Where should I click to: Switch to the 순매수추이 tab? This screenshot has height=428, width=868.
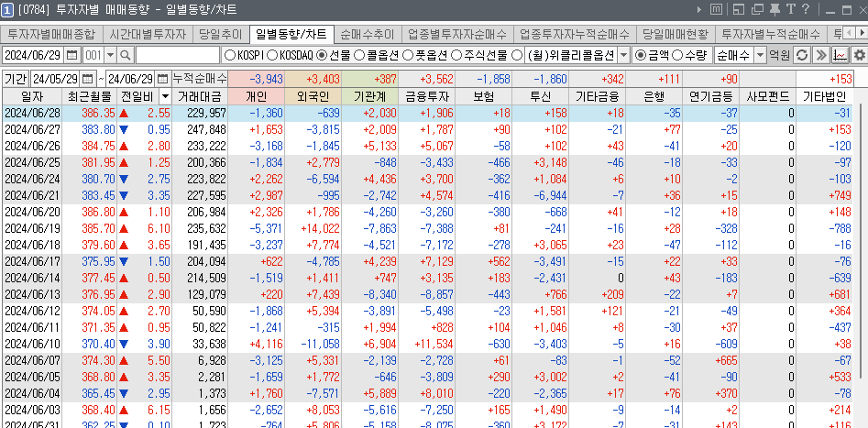click(368, 33)
